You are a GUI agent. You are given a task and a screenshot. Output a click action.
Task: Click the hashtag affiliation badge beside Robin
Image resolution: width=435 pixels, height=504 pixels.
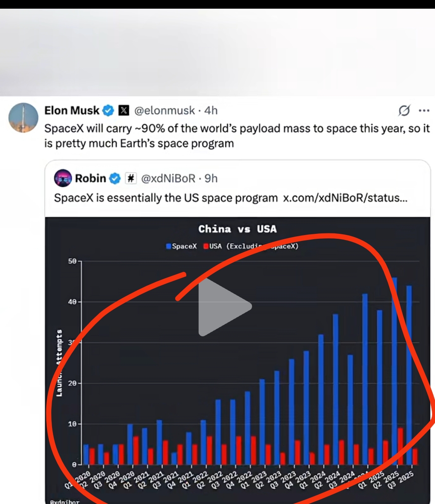[x=131, y=178]
